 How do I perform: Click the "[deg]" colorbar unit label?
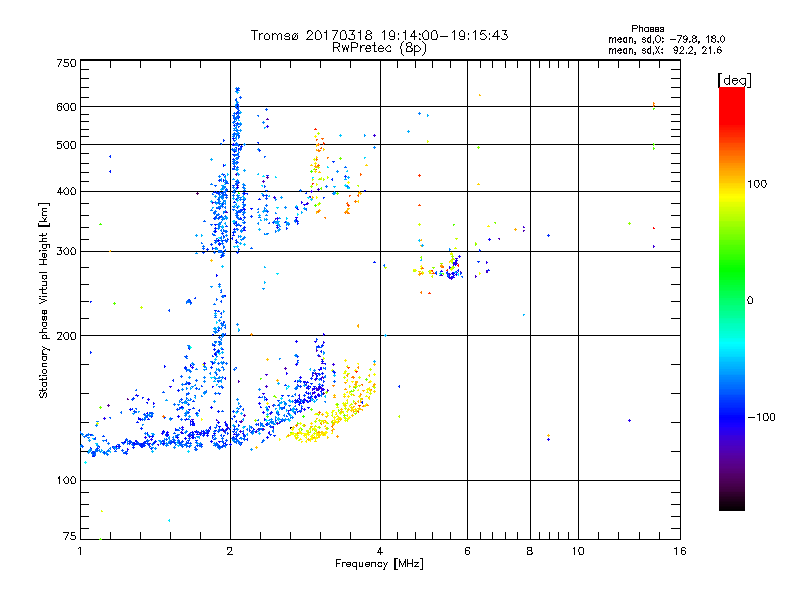pos(734,80)
